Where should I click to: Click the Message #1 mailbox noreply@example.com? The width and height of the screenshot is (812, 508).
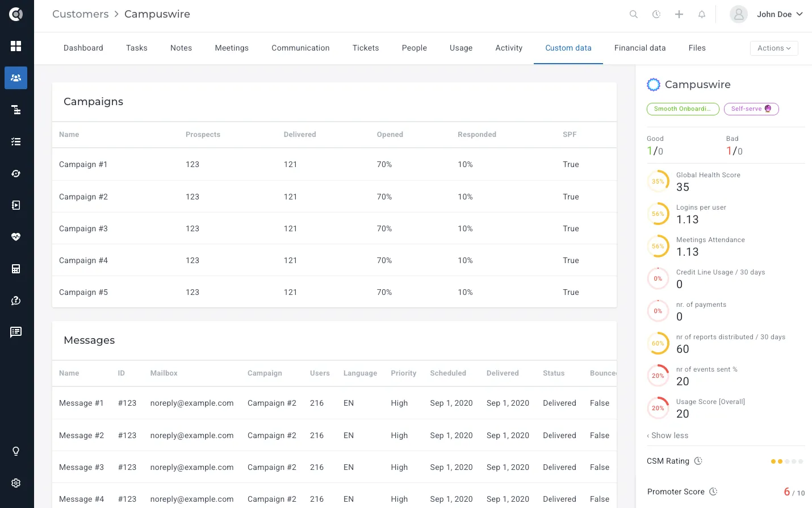point(192,403)
